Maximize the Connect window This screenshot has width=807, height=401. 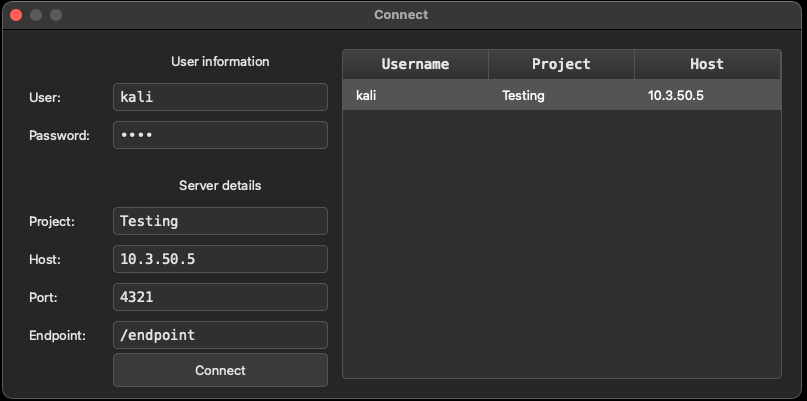pyautogui.click(x=56, y=15)
